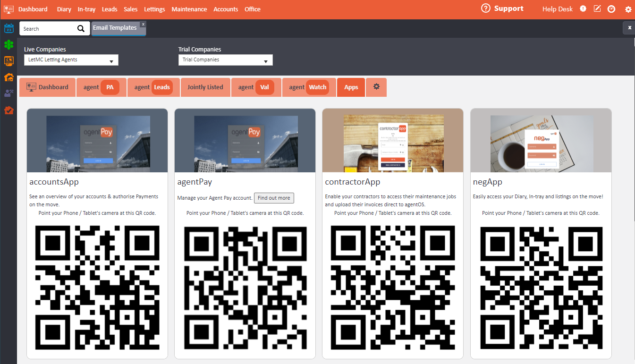Open the green hexagon cluster sidebar icon
Image resolution: width=635 pixels, height=364 pixels.
tap(8, 44)
